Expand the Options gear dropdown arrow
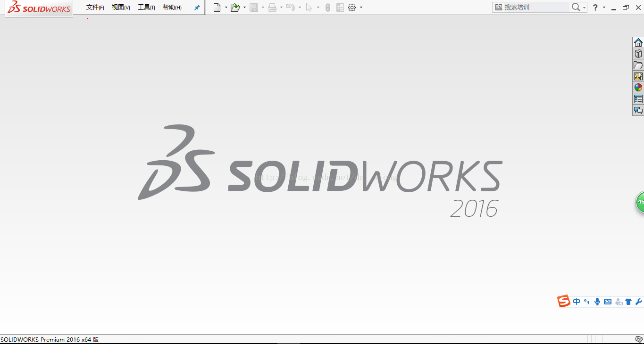 tap(361, 8)
